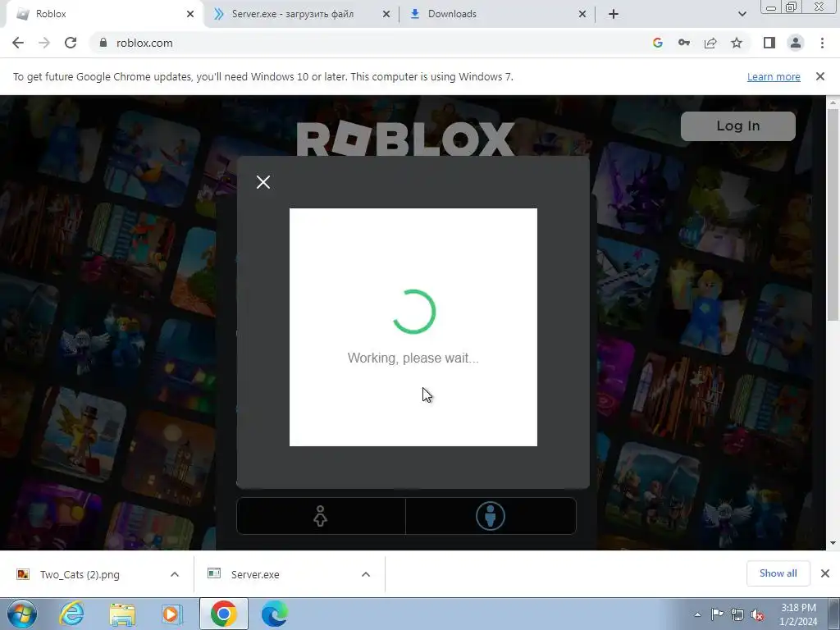Click the Roblox logo
Viewport: 840px width, 630px height.
[x=405, y=139]
